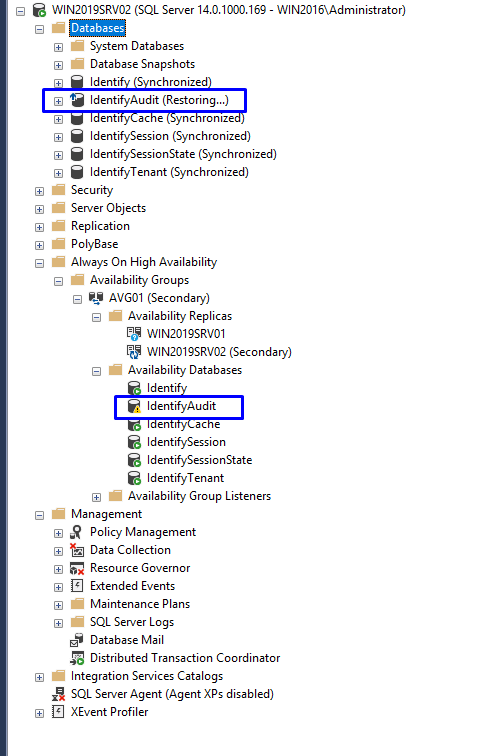Select the 'SQL Server Logs' label
Screen dimensions: 503x756
coord(132,622)
